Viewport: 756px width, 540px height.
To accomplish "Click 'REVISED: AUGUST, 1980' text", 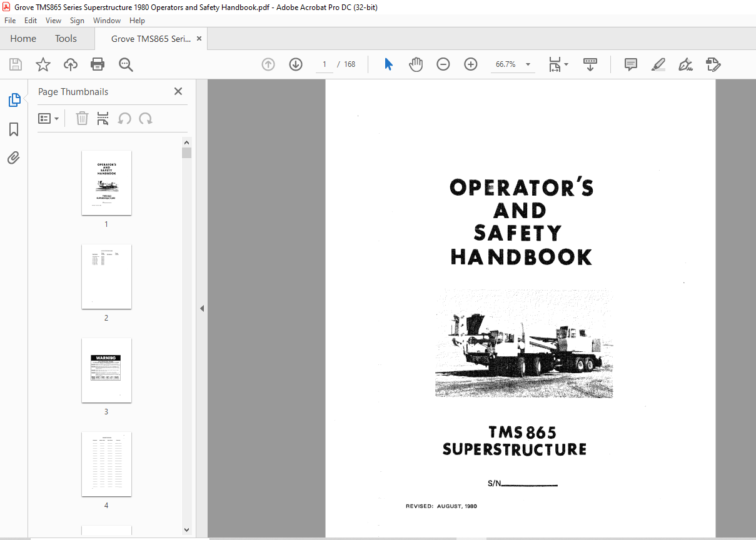I will (441, 506).
